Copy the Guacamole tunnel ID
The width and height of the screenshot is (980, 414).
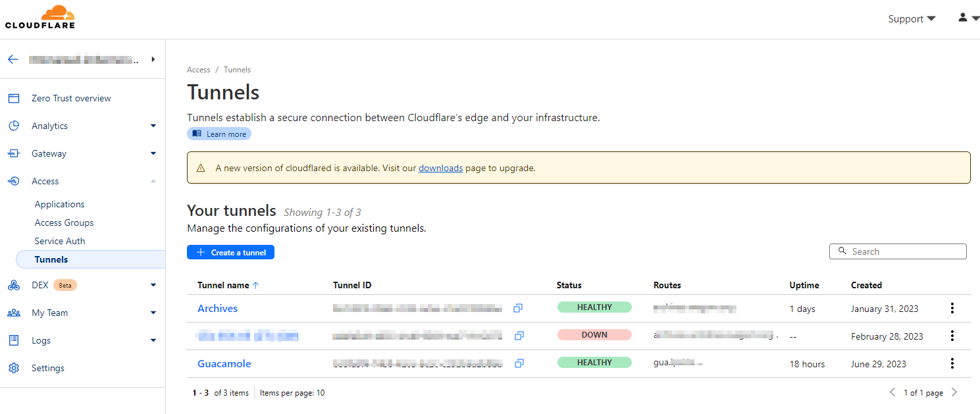click(519, 363)
